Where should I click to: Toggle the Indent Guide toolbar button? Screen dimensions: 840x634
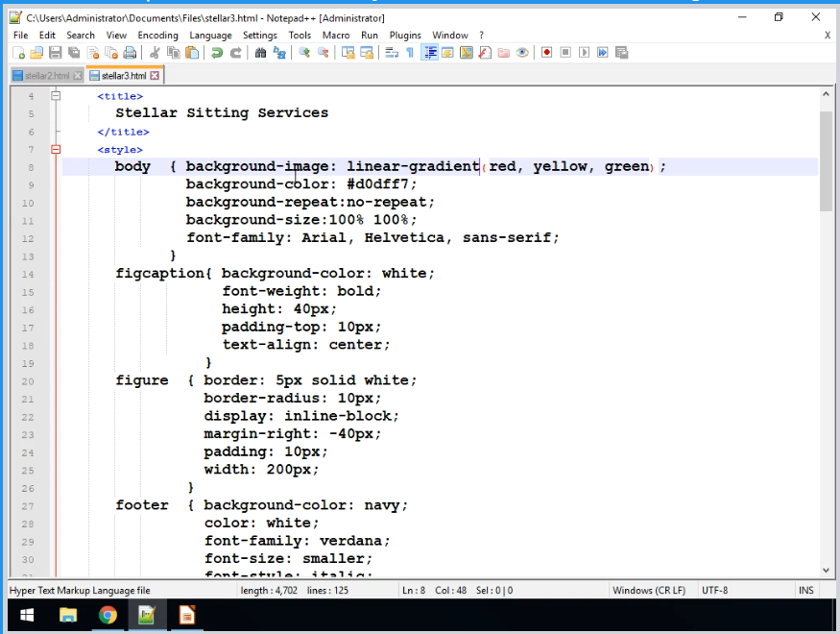point(429,53)
